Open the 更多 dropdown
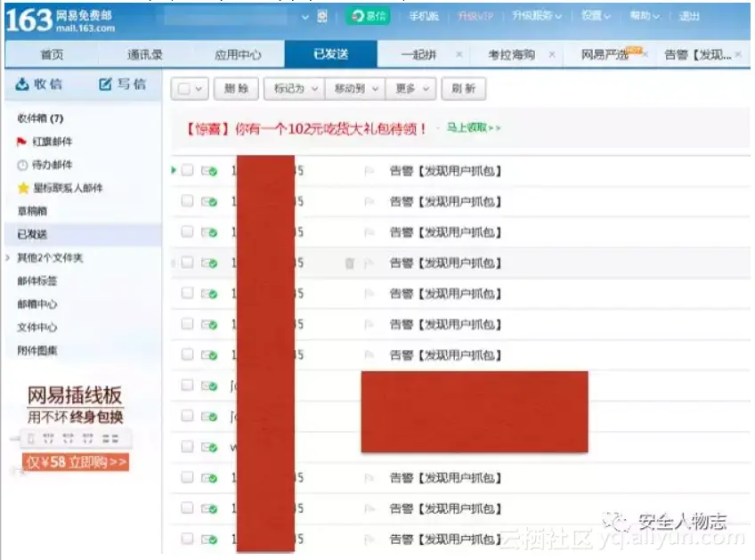755x560 pixels. (x=410, y=89)
